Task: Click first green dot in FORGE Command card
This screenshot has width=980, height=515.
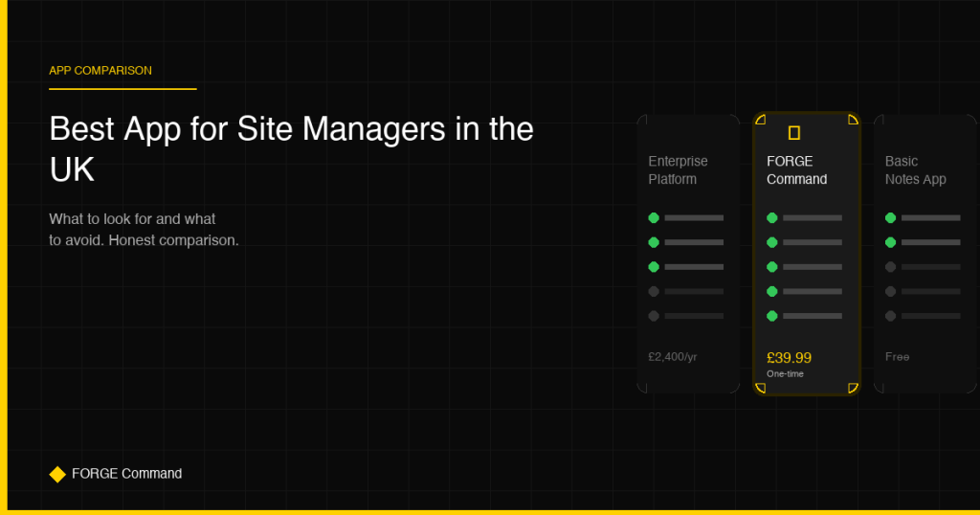Action: (772, 218)
